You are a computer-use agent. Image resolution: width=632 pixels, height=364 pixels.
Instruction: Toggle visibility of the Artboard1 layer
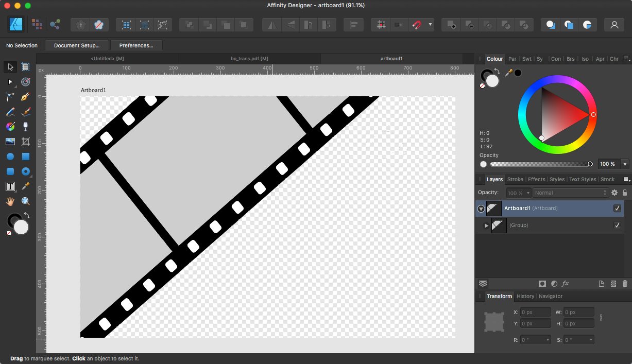[x=617, y=208]
